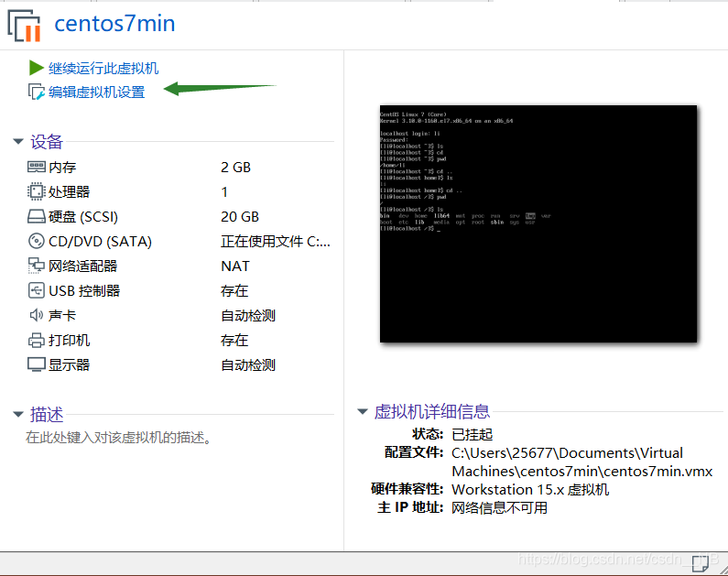Select the 显示器 device label
Screen dimensions: 728x576
tap(70, 365)
